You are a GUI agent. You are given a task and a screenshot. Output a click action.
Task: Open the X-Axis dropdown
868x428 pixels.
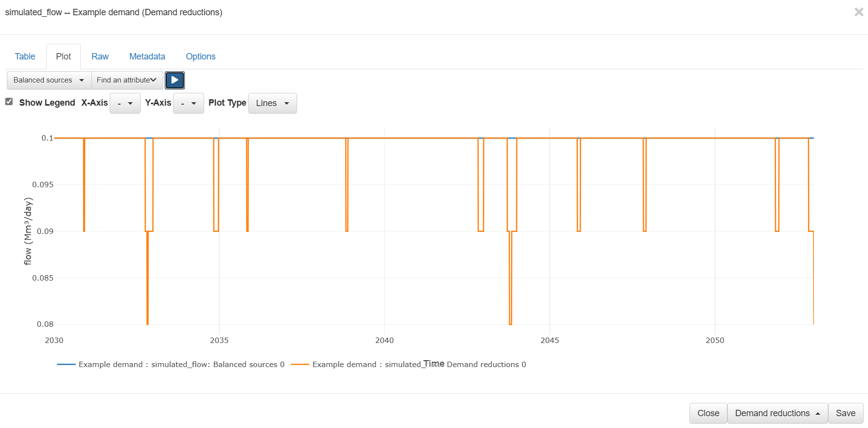click(125, 103)
